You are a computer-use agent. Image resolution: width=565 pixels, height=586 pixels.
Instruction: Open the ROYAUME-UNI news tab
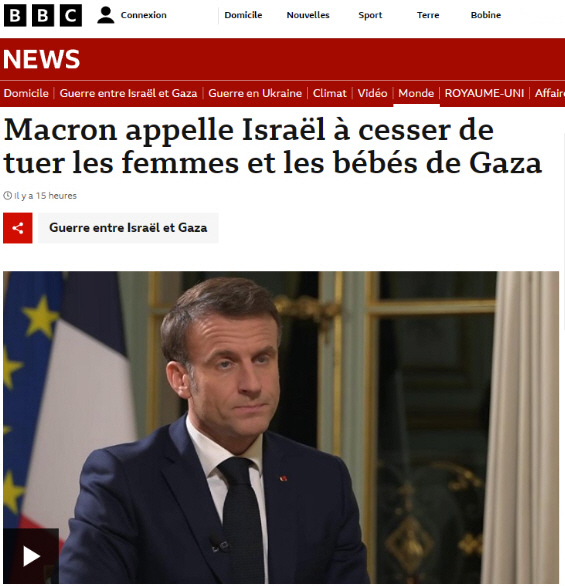point(484,93)
